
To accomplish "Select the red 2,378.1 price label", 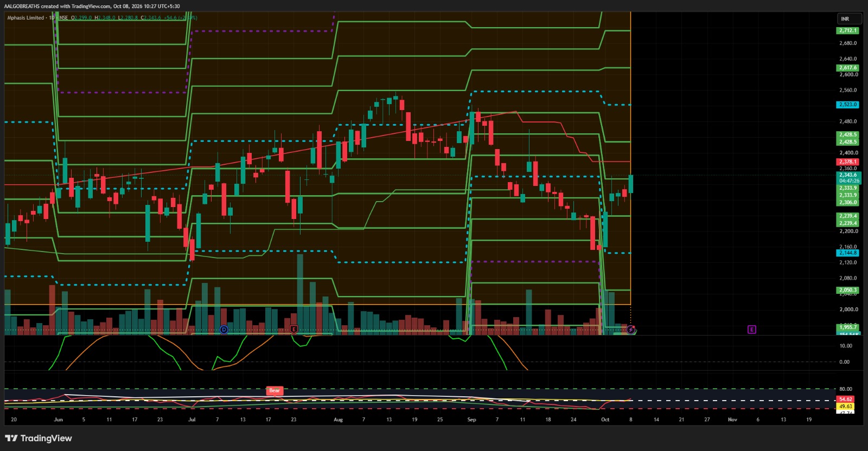I will pos(847,162).
